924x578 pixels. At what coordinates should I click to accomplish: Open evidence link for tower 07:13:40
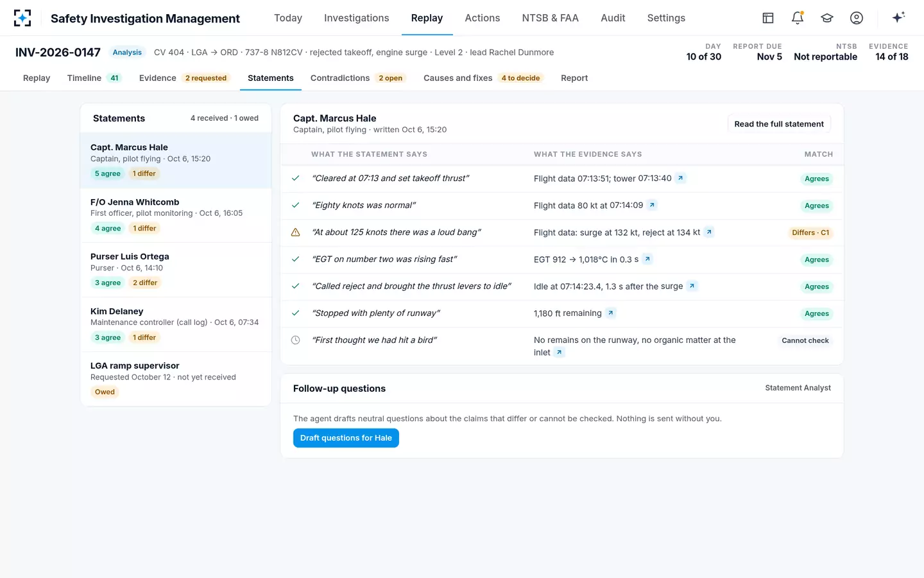coord(681,178)
